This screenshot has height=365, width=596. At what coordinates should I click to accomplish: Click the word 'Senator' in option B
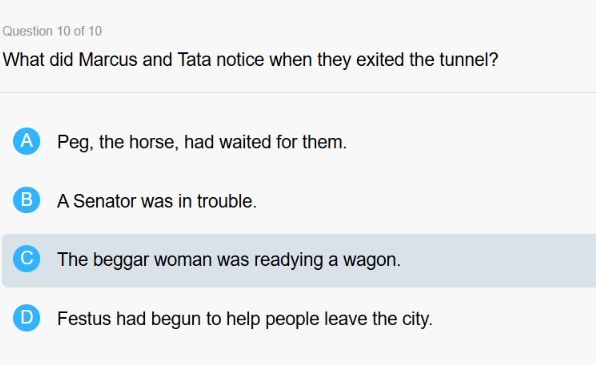tap(104, 201)
